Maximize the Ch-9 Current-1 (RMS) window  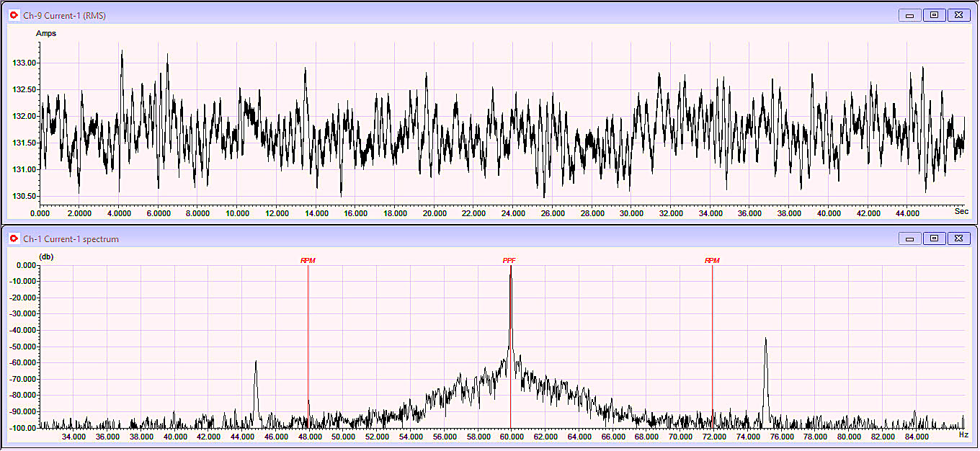[935, 15]
